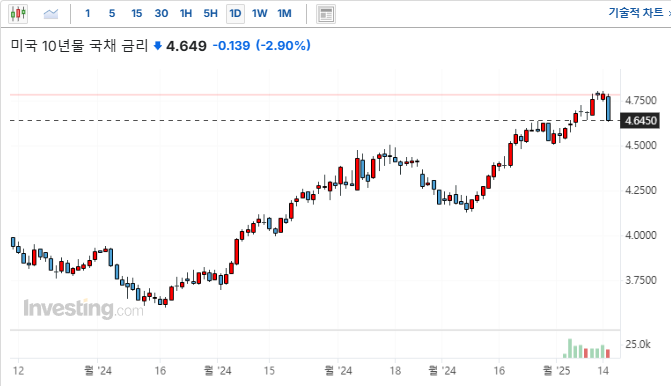Screen dimensions: 671x386
Task: Select the 5H interval
Action: 211,14
